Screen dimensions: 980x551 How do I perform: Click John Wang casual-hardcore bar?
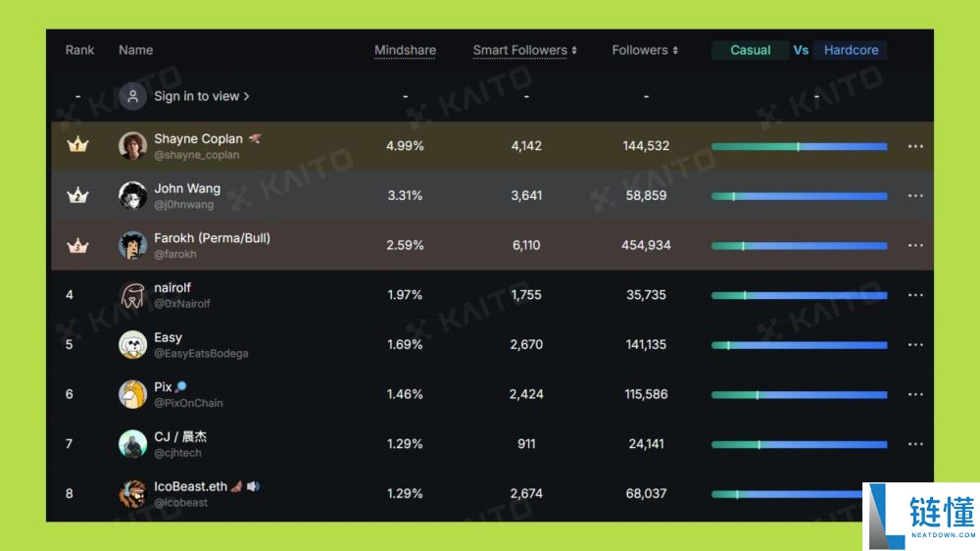(800, 196)
